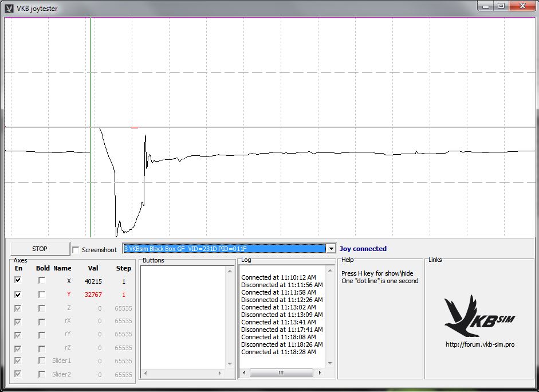Click the Log panel up scroll arrow
This screenshot has height=392, width=539.
coord(330,271)
